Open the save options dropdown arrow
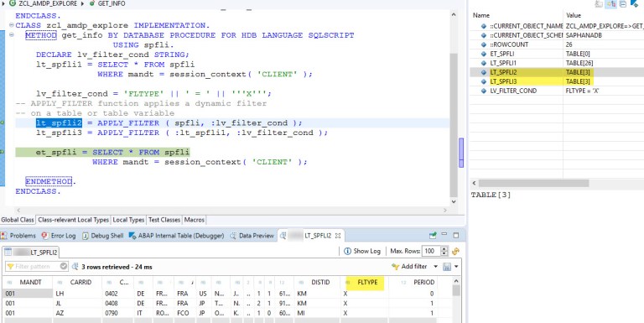644x323 pixels. point(456,267)
